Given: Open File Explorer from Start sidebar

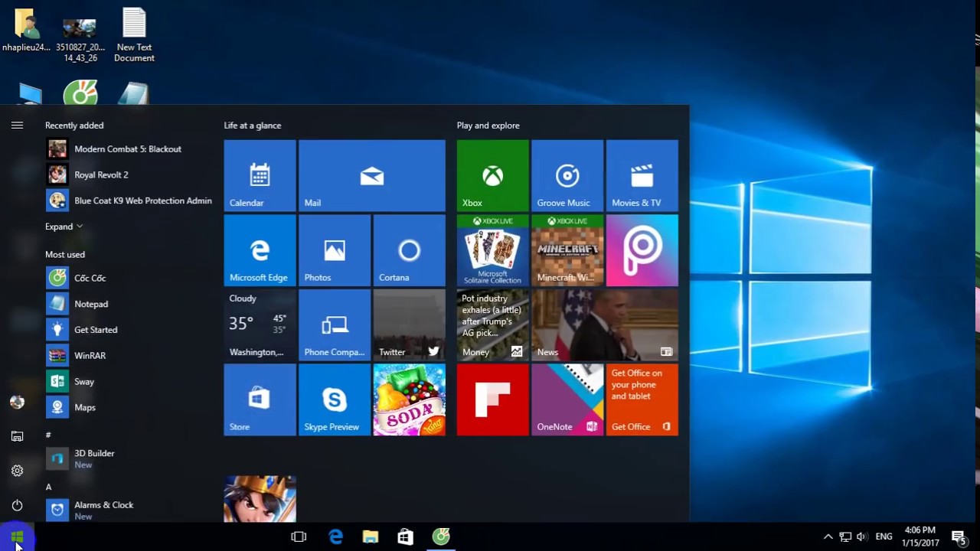Looking at the screenshot, I should [x=17, y=436].
